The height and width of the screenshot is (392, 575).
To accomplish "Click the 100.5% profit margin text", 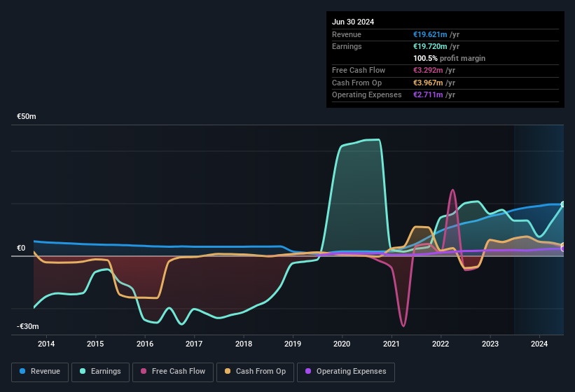I will click(x=449, y=58).
